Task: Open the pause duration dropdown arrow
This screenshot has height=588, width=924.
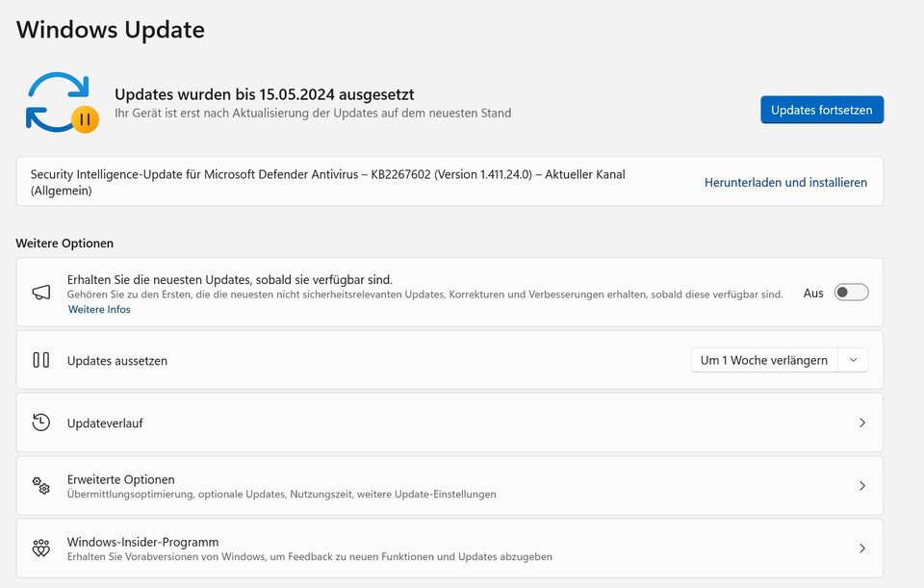Action: click(x=853, y=360)
